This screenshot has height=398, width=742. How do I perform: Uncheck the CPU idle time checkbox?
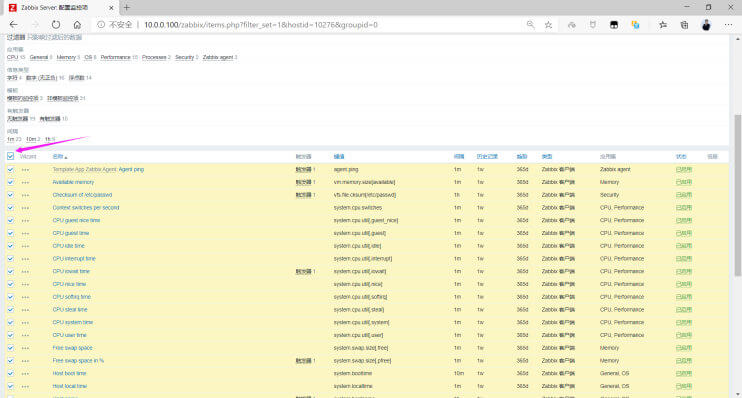tap(10, 246)
